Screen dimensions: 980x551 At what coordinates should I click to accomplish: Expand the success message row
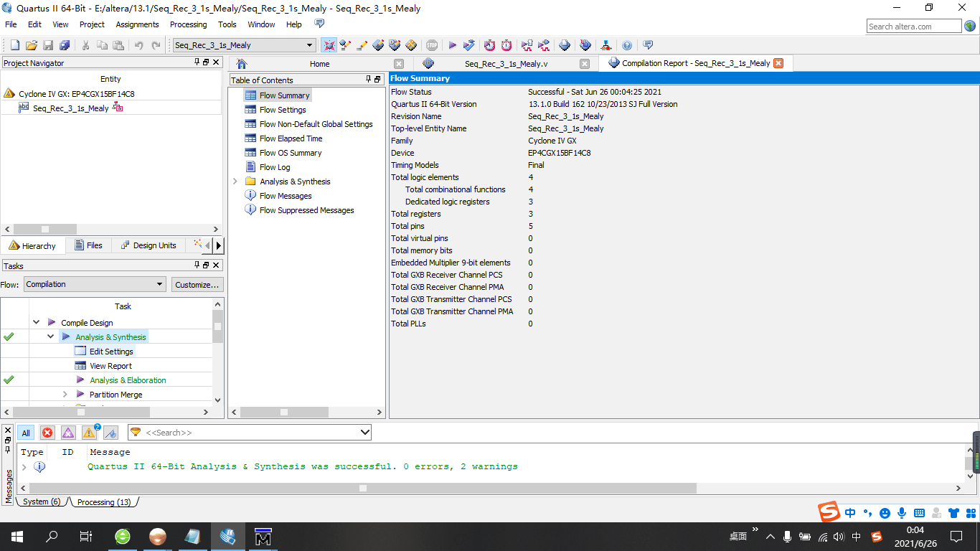pos(24,466)
